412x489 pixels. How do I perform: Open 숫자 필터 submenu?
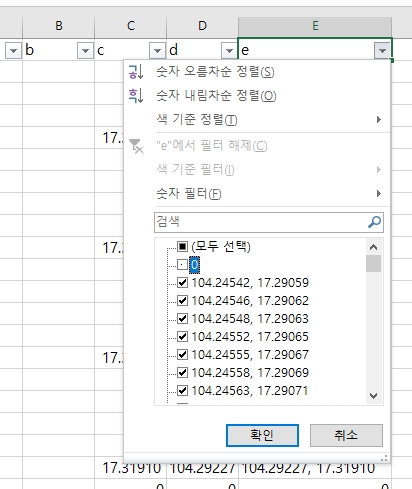pyautogui.click(x=257, y=194)
